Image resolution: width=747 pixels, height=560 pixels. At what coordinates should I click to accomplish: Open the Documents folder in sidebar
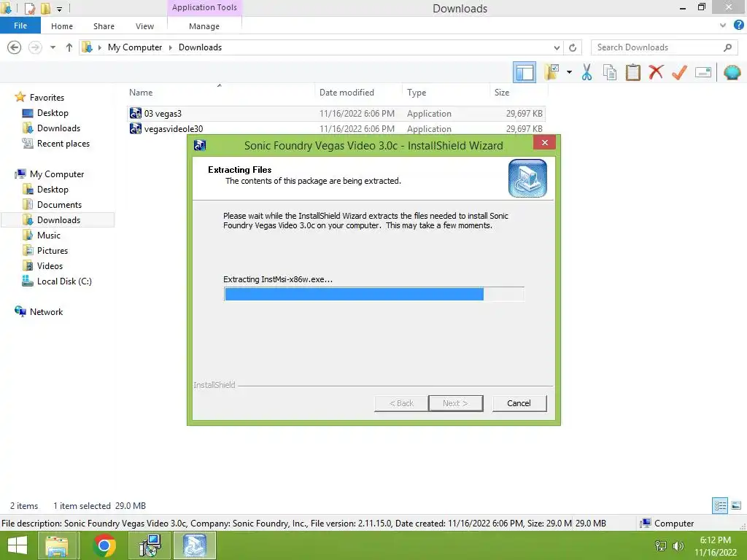52,204
